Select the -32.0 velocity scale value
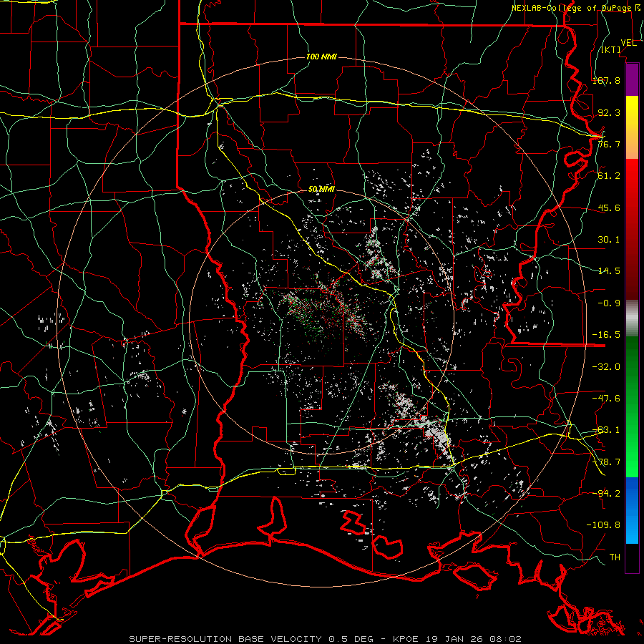This screenshot has height=644, width=644. (606, 366)
